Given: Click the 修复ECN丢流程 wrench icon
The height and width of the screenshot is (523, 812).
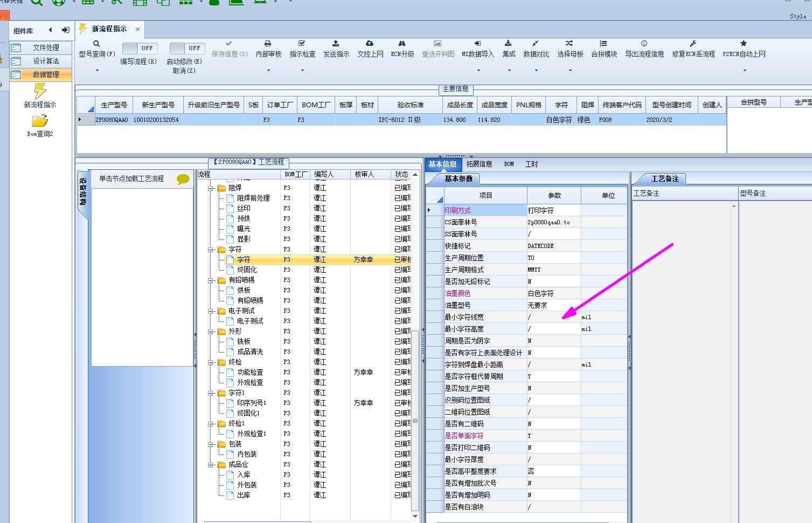Looking at the screenshot, I should tap(693, 43).
